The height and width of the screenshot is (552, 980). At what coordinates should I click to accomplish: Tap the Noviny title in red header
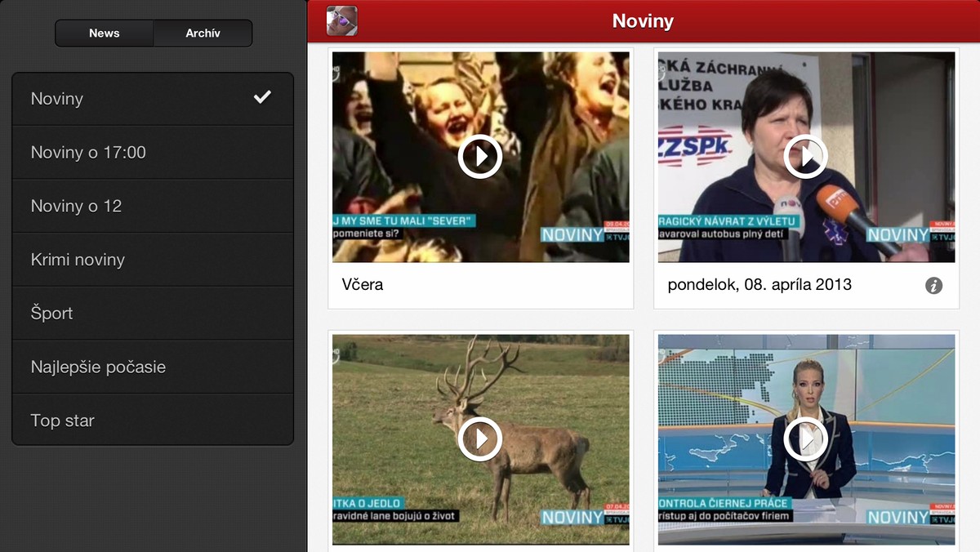643,21
